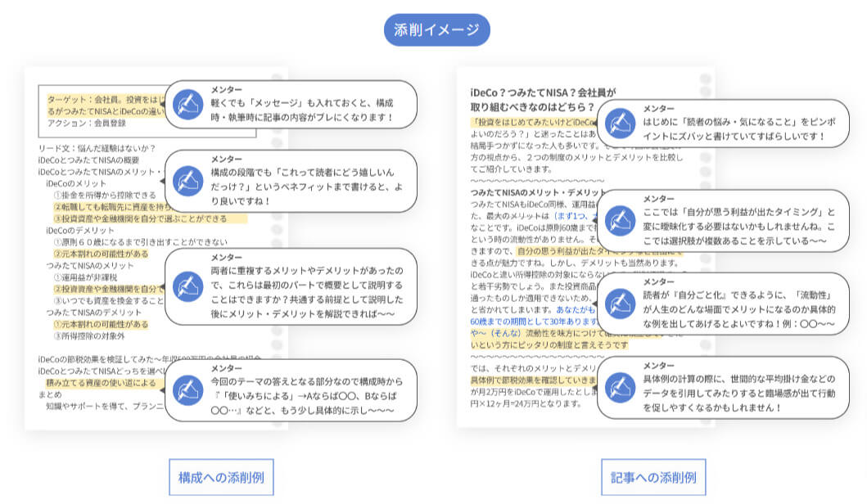Click highlighted ②元本割れの可能性がある under iDeCoのデメリット
Viewport: 867px width, 504px height.
pos(101,254)
